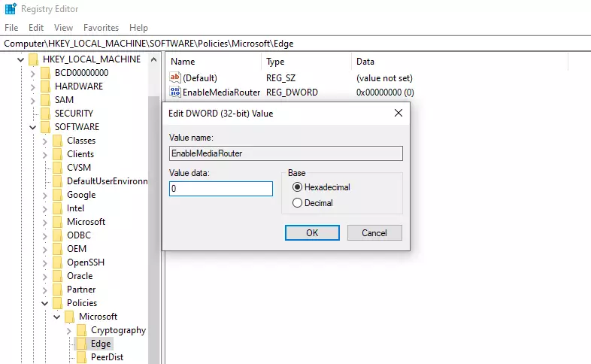Expand the Partner key
The width and height of the screenshot is (591, 364).
45,290
